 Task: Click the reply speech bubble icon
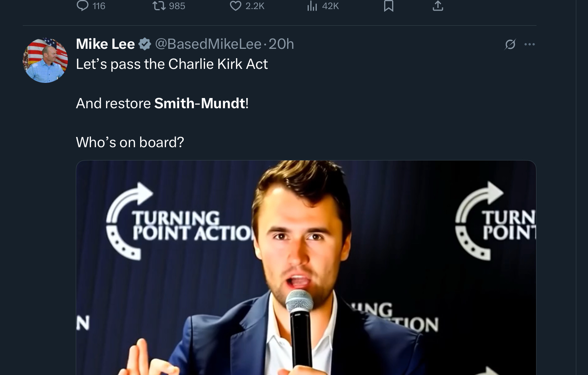click(x=82, y=5)
